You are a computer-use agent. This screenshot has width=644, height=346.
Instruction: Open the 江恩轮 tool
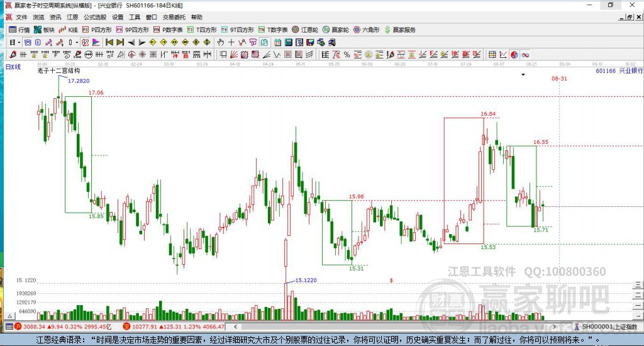305,30
